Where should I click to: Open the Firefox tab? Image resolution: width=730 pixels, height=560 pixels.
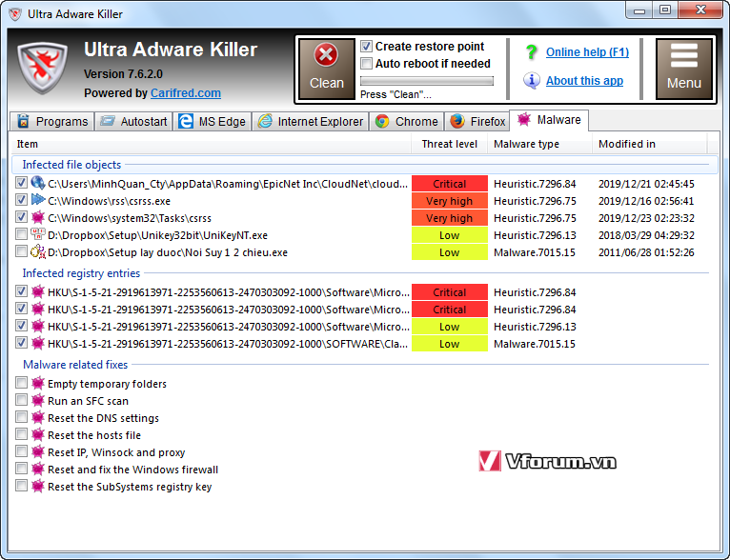[477, 121]
